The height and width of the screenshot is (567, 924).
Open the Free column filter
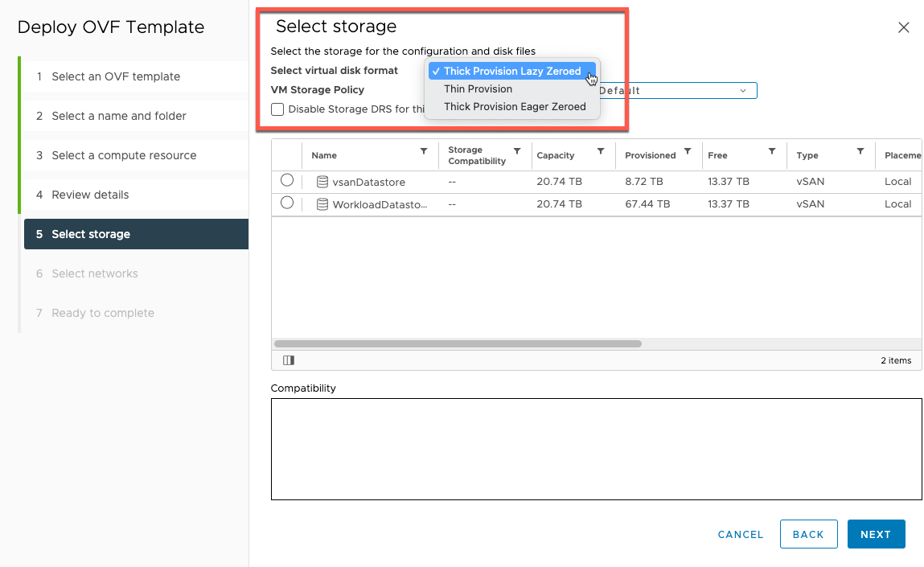[x=770, y=150]
